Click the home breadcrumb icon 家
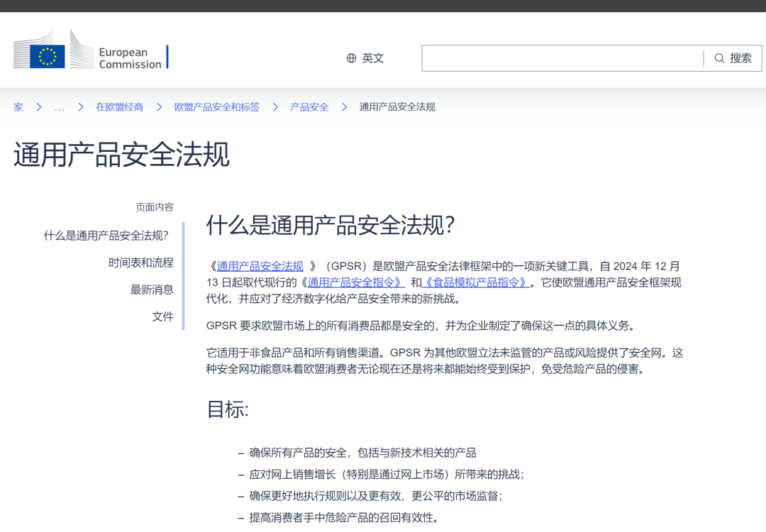Image resolution: width=766 pixels, height=532 pixels. (18, 106)
